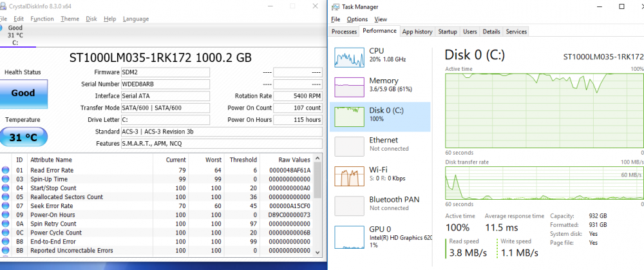Open the Language menu in CrystalDiskInfo
This screenshot has height=270, width=644.
click(135, 19)
